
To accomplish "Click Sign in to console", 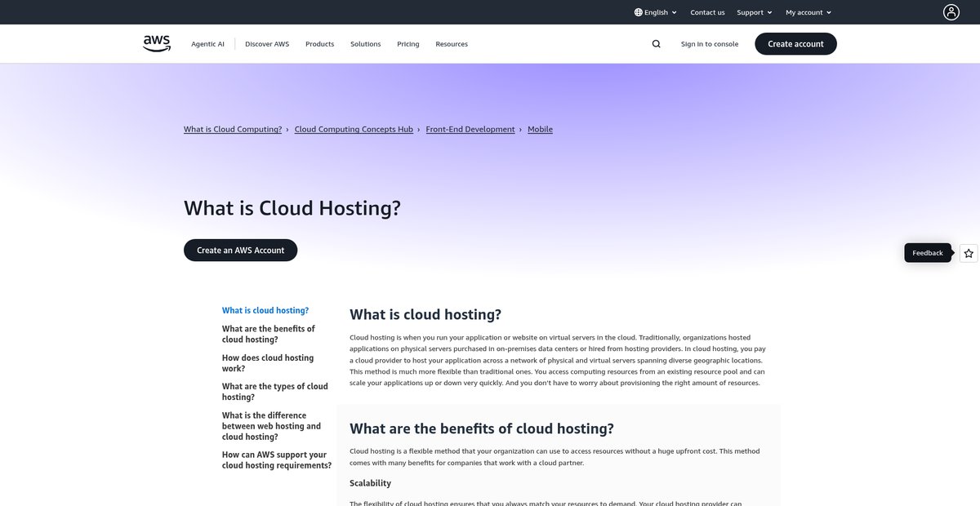I will tap(710, 44).
